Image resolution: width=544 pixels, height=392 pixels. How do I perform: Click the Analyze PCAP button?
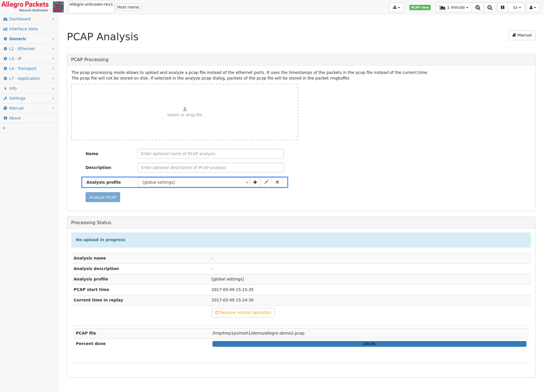click(x=103, y=197)
